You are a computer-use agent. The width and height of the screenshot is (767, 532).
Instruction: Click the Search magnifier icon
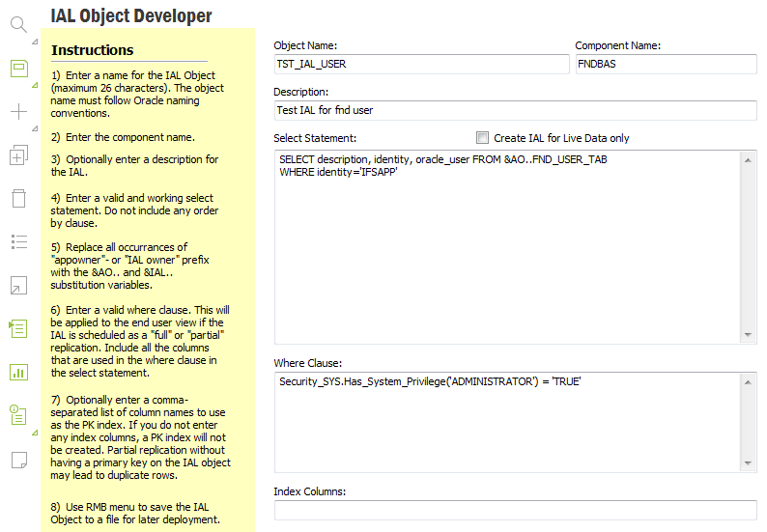(x=18, y=24)
